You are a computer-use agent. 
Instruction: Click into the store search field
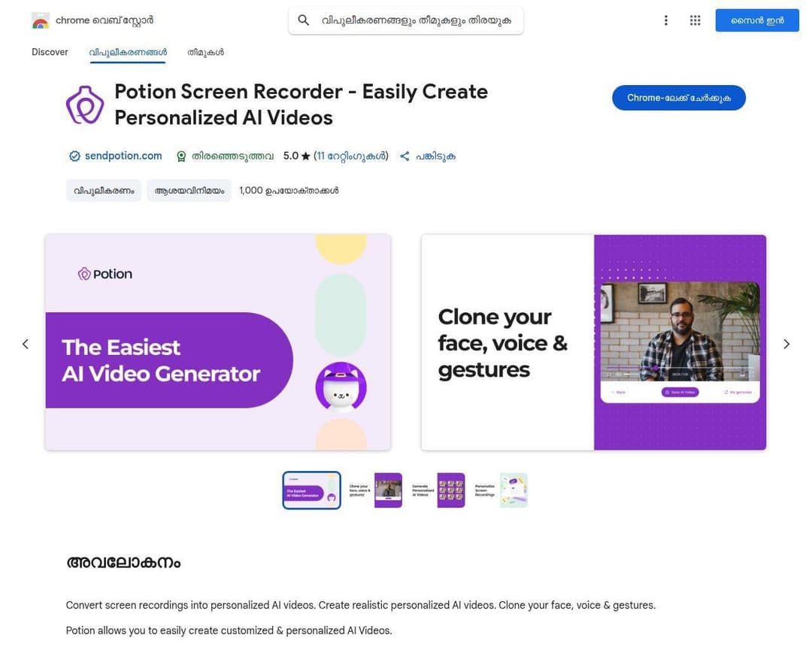[x=417, y=20]
